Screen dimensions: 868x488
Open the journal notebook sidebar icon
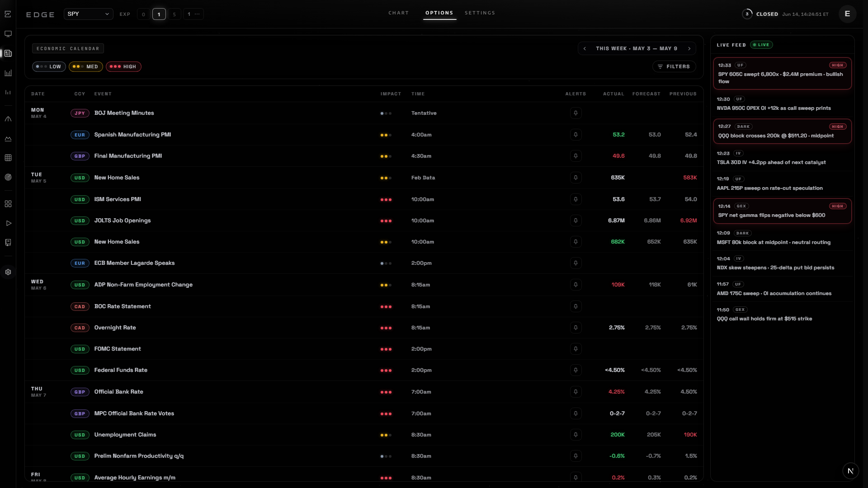pos(8,243)
